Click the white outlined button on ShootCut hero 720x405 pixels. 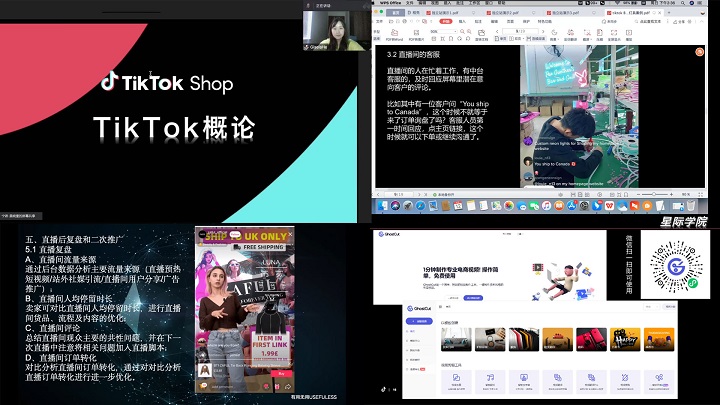pyautogui.click(x=453, y=298)
